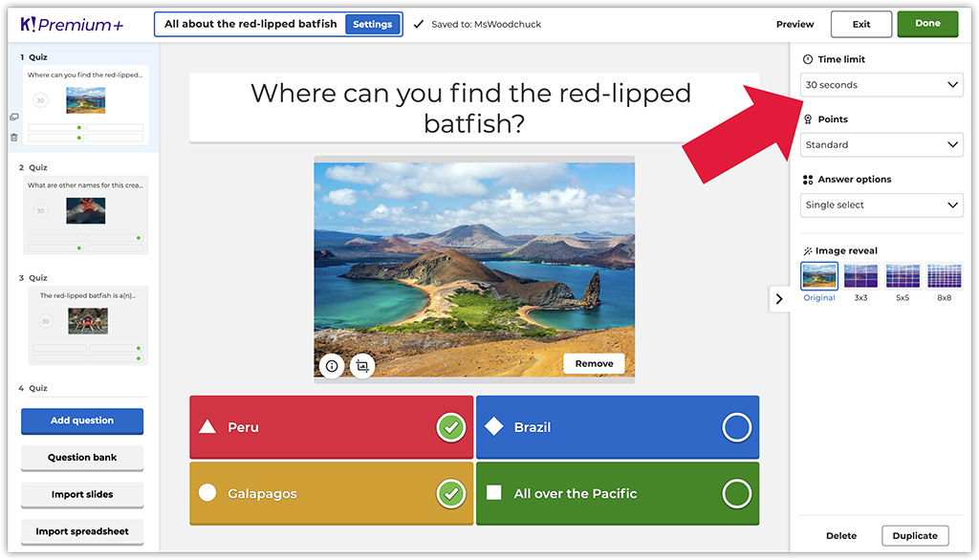Select the 3x3 image reveal option
979x560 pixels.
click(x=860, y=276)
